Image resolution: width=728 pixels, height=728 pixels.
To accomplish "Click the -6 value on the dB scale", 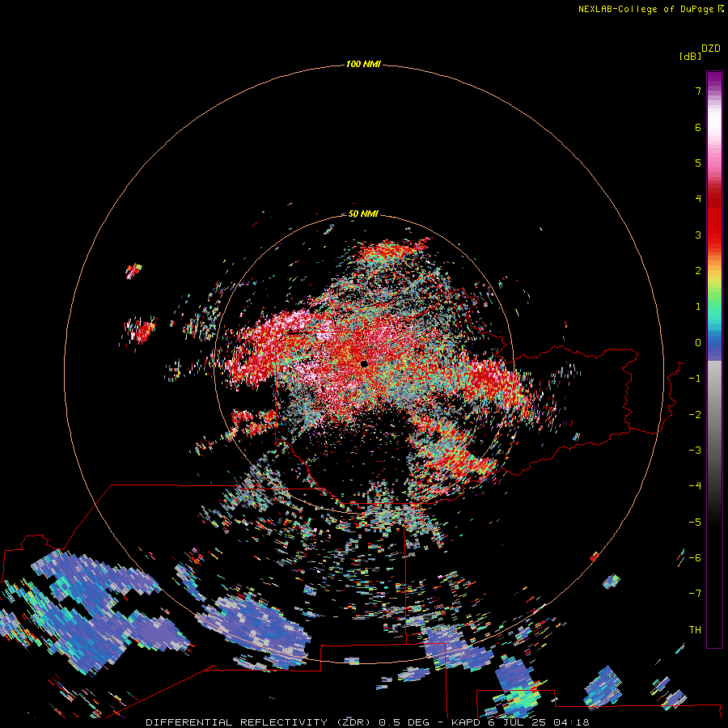I will 695,558.
